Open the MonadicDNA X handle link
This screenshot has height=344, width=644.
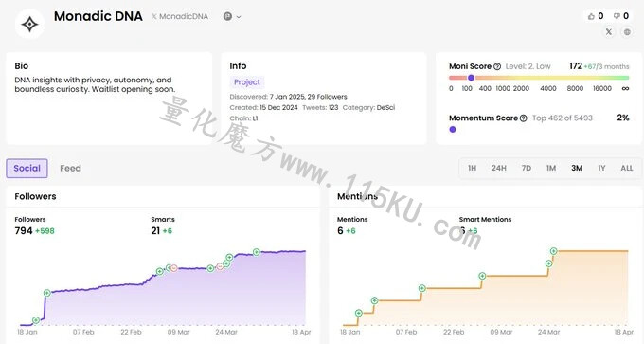pyautogui.click(x=180, y=16)
